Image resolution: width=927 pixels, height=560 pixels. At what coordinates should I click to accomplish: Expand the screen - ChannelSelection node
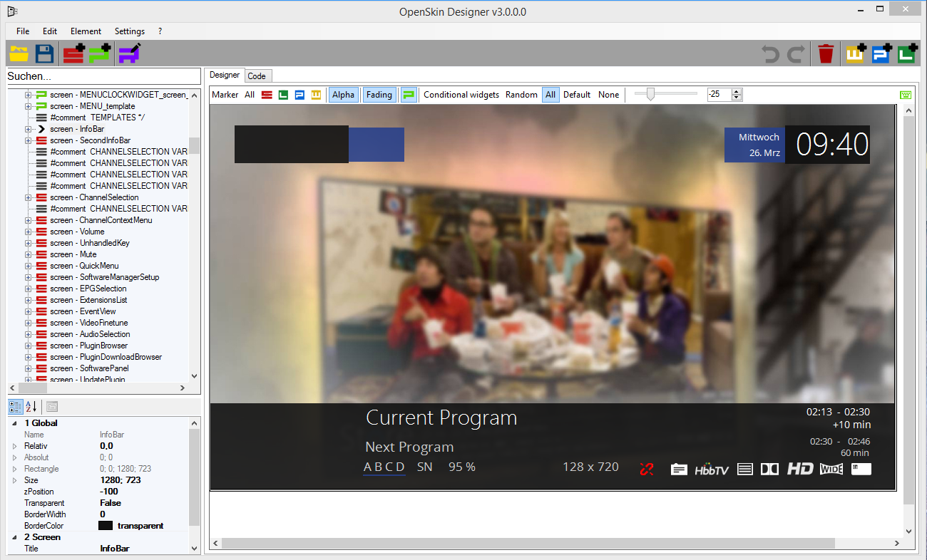[29, 197]
